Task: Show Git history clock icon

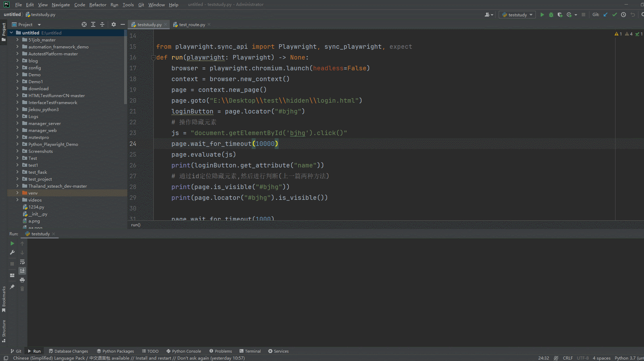Action: click(x=623, y=15)
